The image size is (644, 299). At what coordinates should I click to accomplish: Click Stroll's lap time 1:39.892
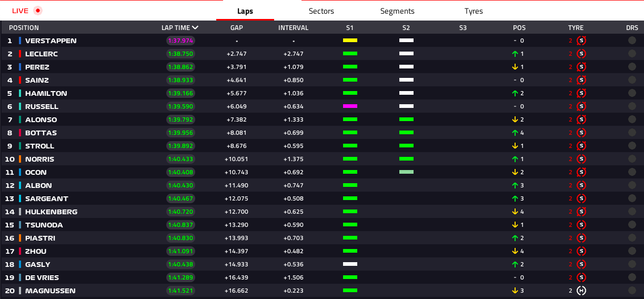tap(180, 146)
